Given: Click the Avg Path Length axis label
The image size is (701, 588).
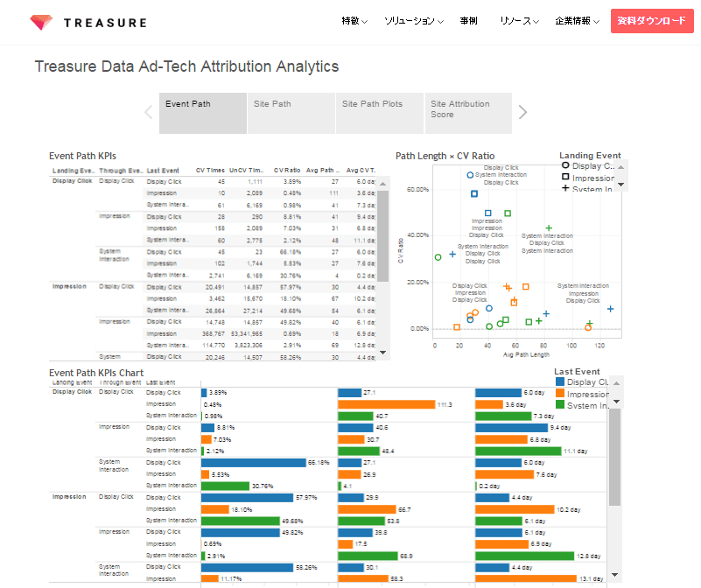Looking at the screenshot, I should tap(526, 354).
